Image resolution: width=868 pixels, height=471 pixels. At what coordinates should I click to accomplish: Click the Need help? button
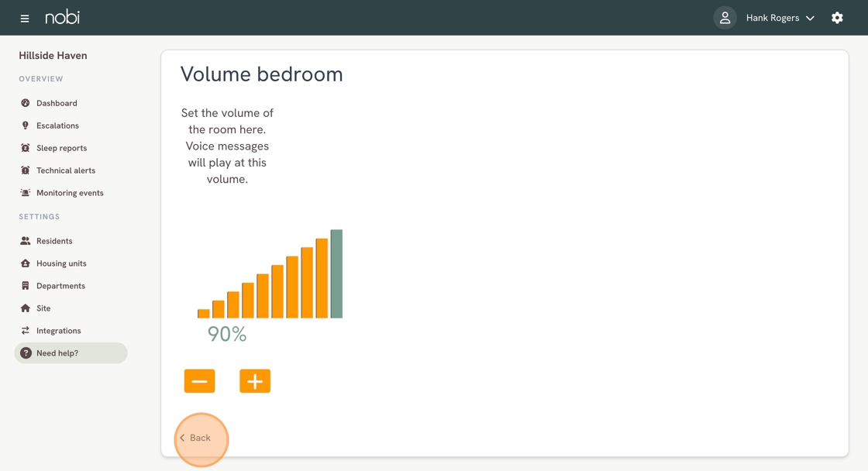click(x=71, y=353)
